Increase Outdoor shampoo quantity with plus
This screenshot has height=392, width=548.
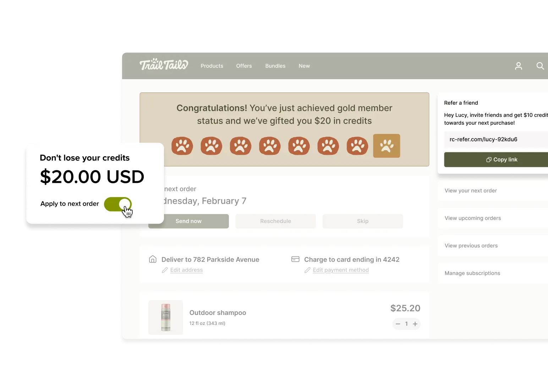[415, 324]
